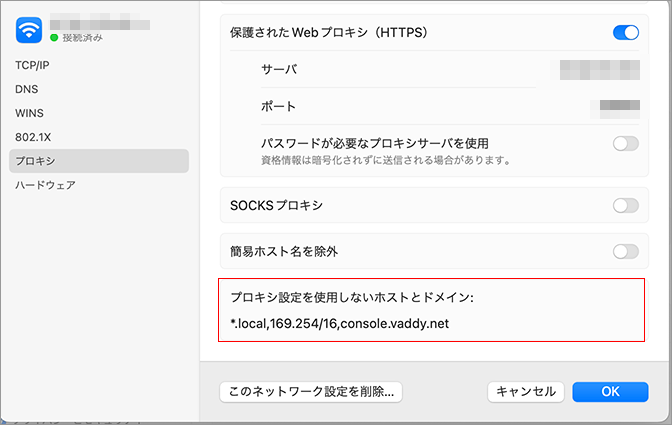
Task: Open the DNS settings tab
Action: coord(27,89)
